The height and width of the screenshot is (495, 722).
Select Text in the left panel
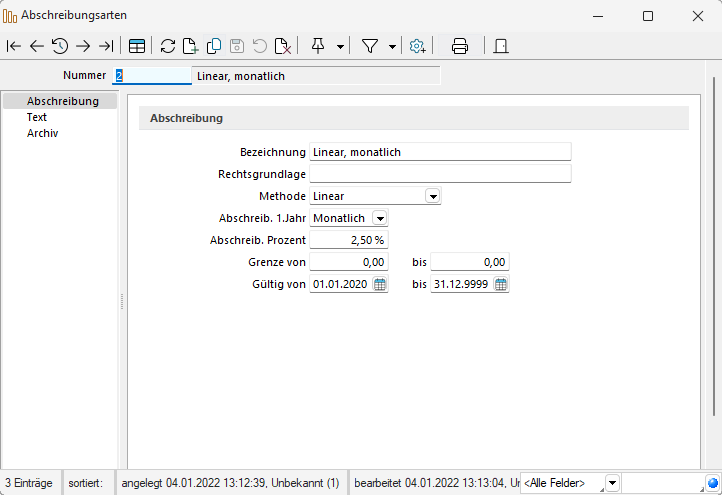coord(37,117)
